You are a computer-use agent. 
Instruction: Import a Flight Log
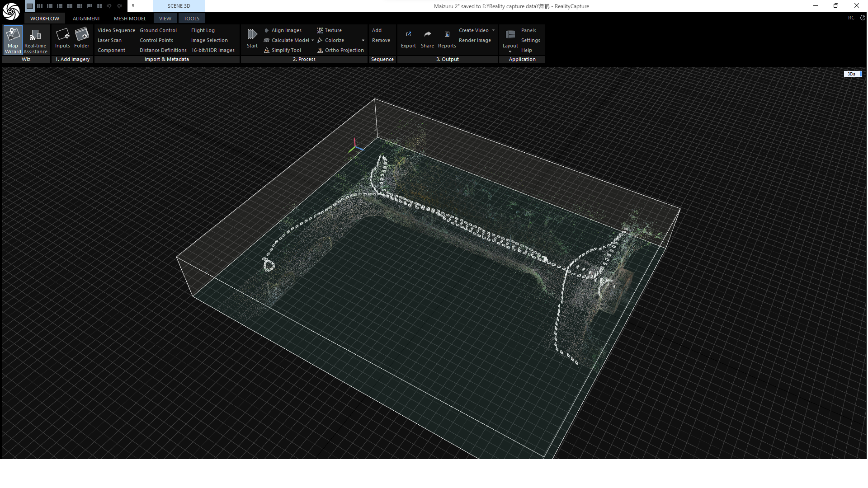(x=203, y=30)
